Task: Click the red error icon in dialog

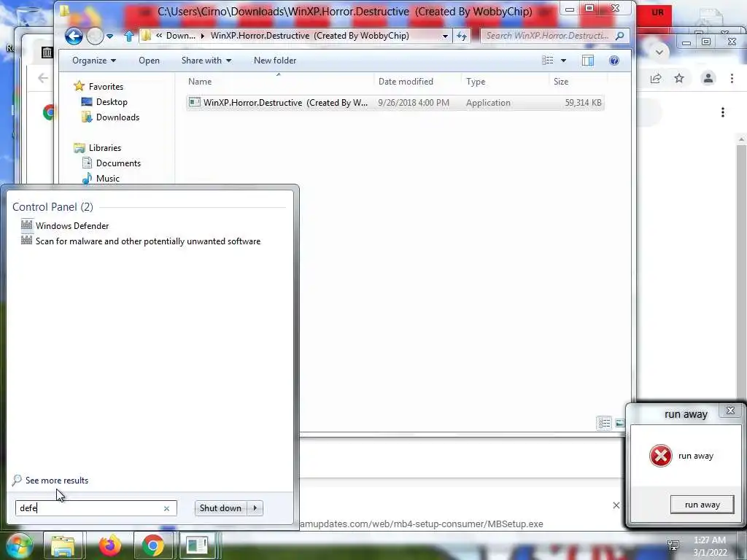Action: pyautogui.click(x=661, y=456)
